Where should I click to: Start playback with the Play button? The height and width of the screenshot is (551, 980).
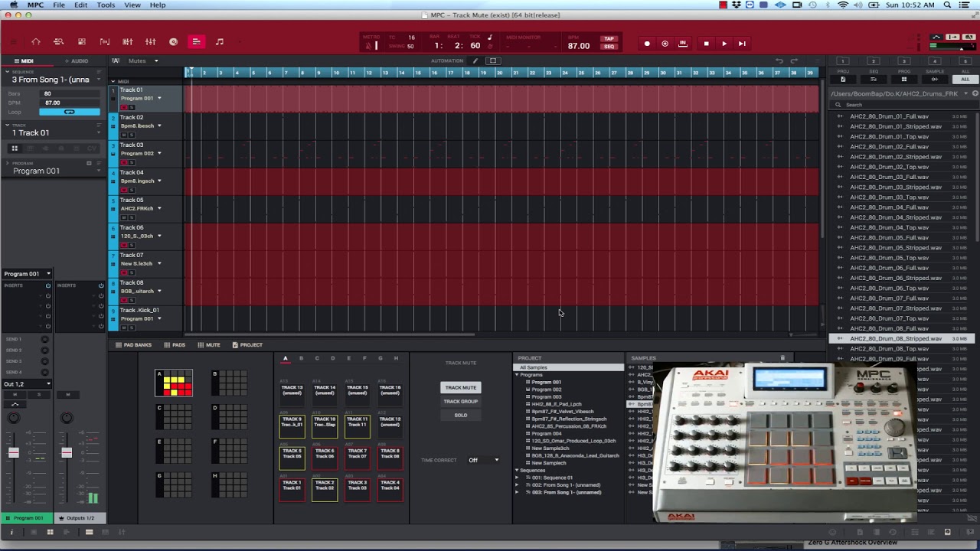pos(724,44)
